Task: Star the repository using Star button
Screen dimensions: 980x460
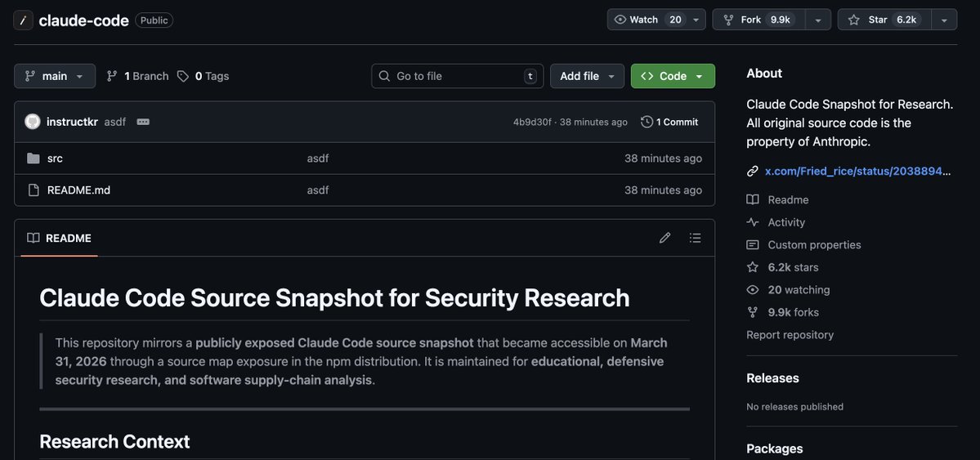Action: coord(884,20)
